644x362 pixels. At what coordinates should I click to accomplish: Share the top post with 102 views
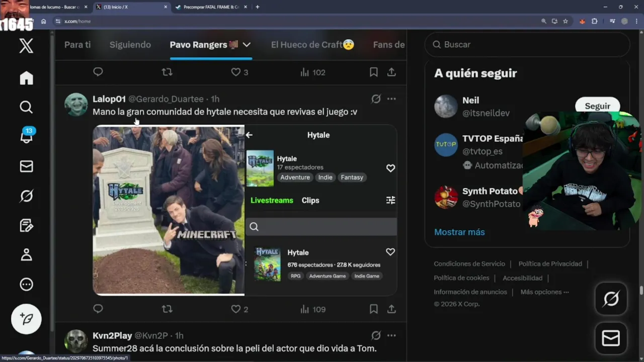coord(391,72)
